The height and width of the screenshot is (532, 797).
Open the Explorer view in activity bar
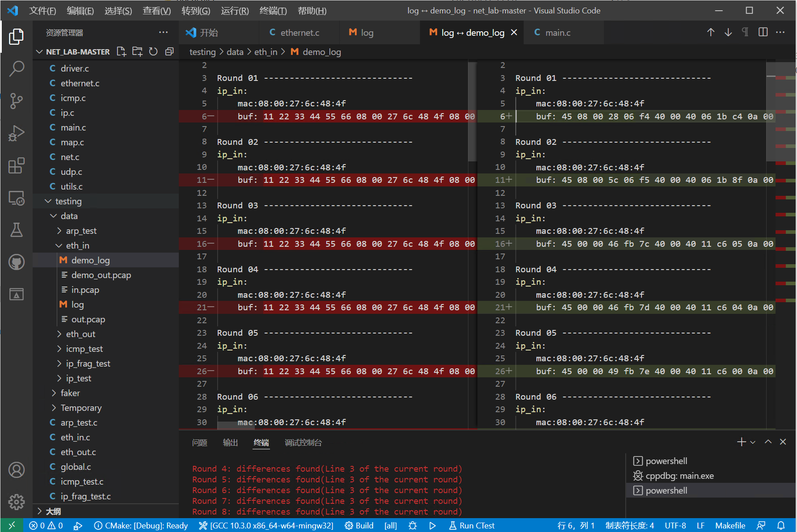point(17,37)
